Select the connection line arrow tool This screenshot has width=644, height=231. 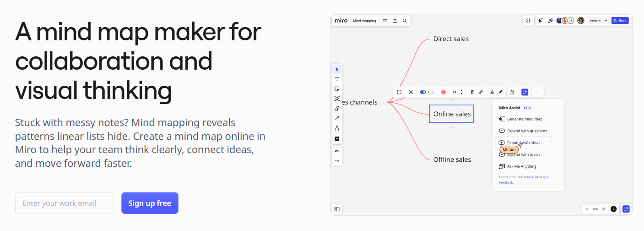click(337, 118)
